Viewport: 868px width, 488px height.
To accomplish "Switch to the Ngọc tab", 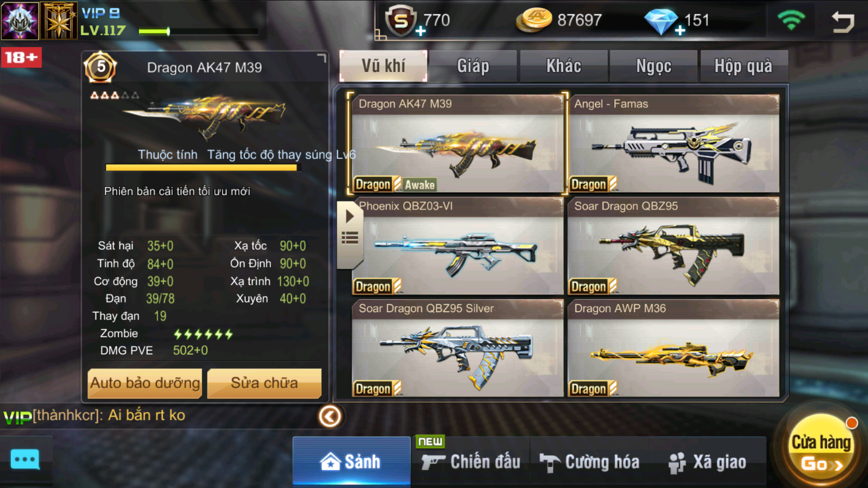I will [x=653, y=66].
